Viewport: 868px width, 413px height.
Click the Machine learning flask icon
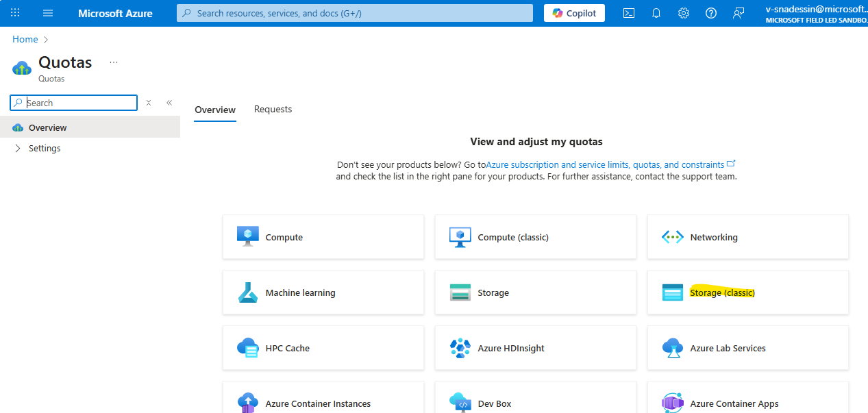point(248,292)
